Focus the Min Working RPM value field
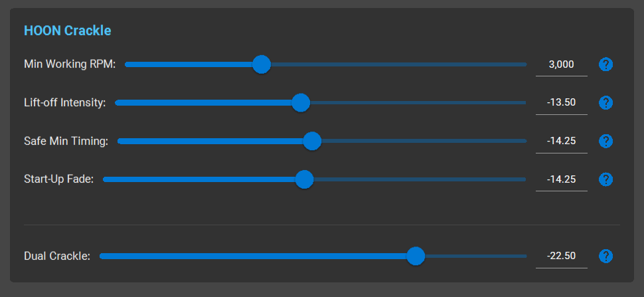Viewport: 644px width, 297px height. pos(561,64)
